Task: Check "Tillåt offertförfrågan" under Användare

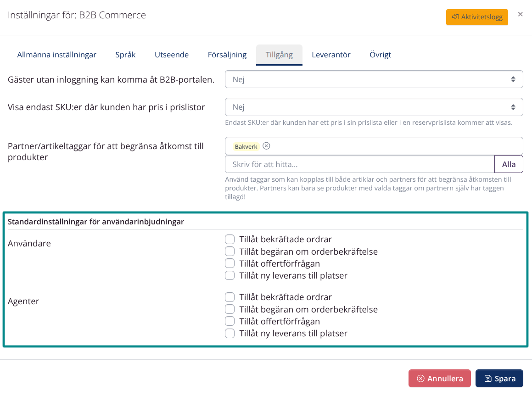Action: pos(230,263)
